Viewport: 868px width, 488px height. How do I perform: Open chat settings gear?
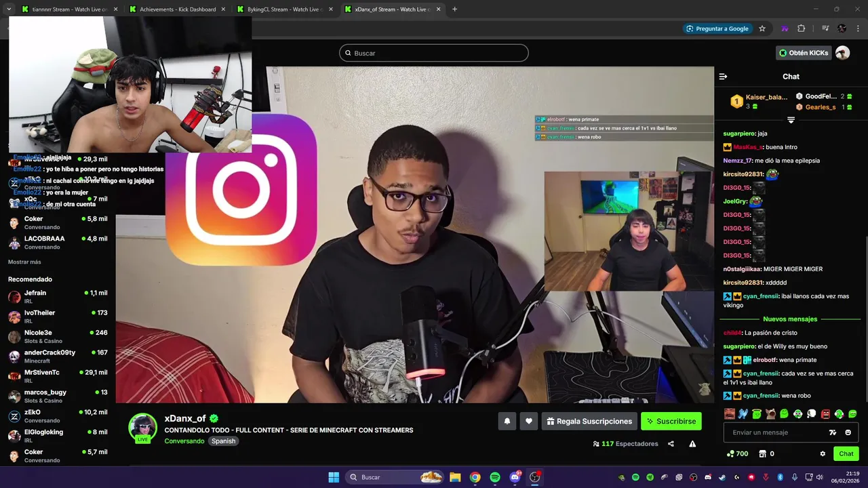tap(823, 453)
